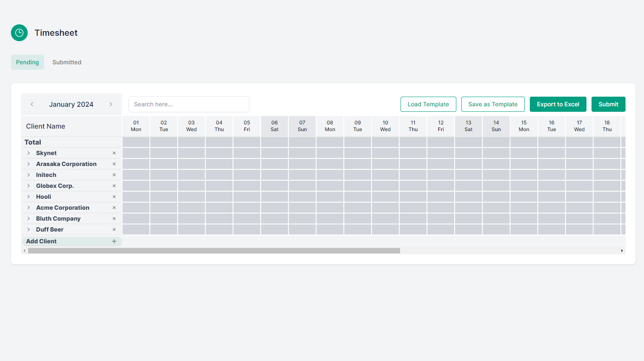The width and height of the screenshot is (644, 361).
Task: Click the 06 Sat date header
Action: pos(275,126)
